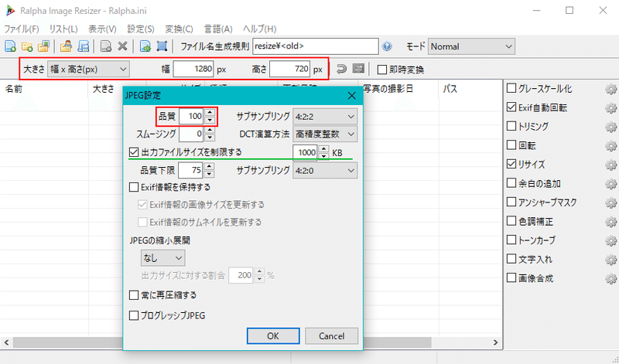Open ファイル(F) menu
Image resolution: width=619 pixels, height=364 pixels.
click(22, 29)
